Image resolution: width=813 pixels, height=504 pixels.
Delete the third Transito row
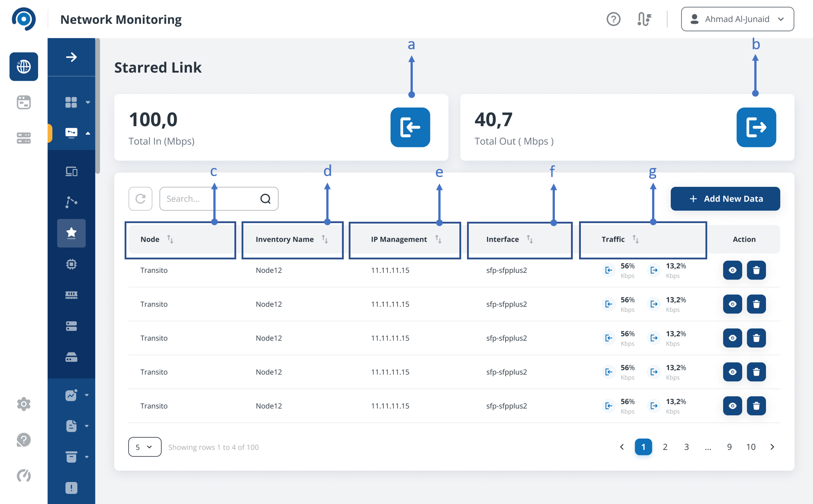tap(756, 338)
